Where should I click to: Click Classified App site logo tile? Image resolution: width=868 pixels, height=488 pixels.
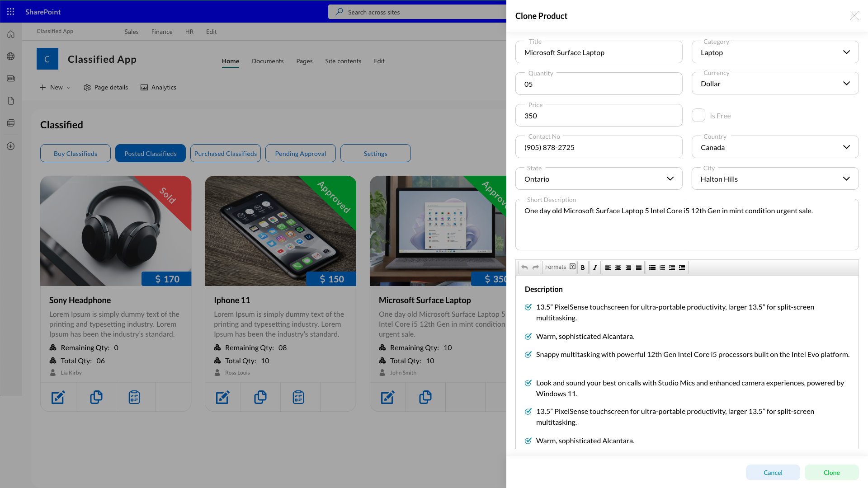tap(47, 59)
